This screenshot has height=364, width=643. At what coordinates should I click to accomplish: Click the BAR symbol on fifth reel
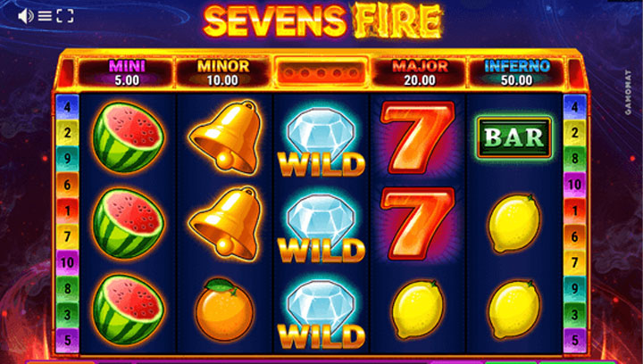tap(514, 137)
